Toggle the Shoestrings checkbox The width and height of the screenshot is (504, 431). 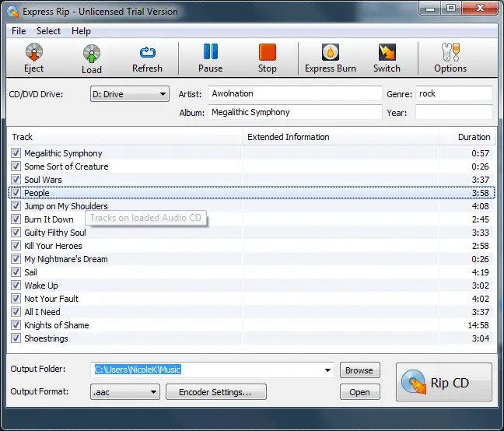(x=16, y=338)
